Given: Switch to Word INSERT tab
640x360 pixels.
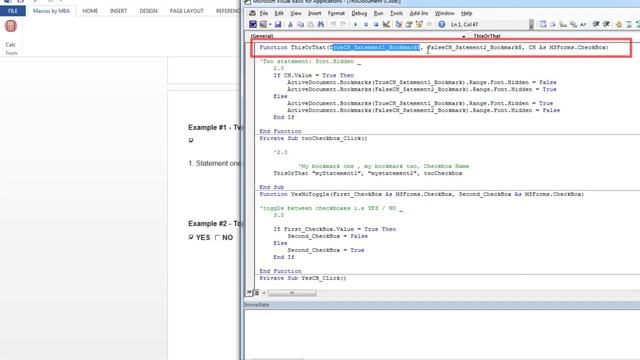Looking at the screenshot, I should 118,11.
